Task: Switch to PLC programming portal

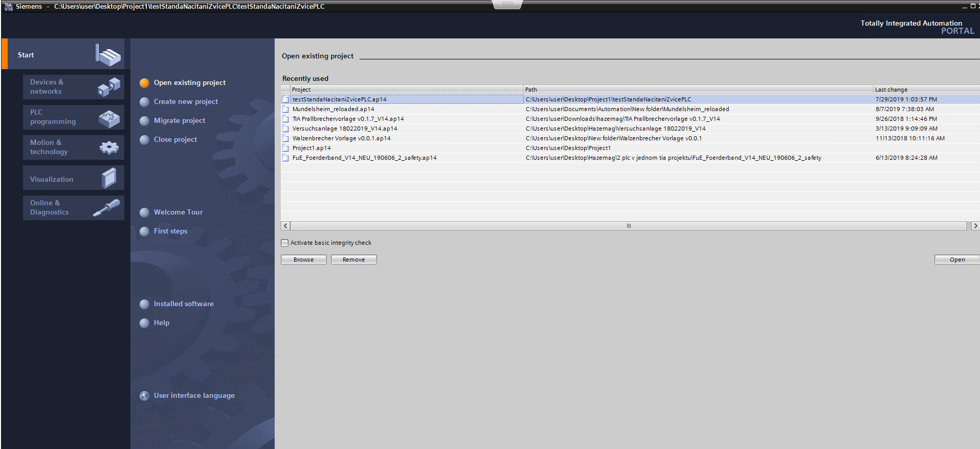Action: (73, 117)
